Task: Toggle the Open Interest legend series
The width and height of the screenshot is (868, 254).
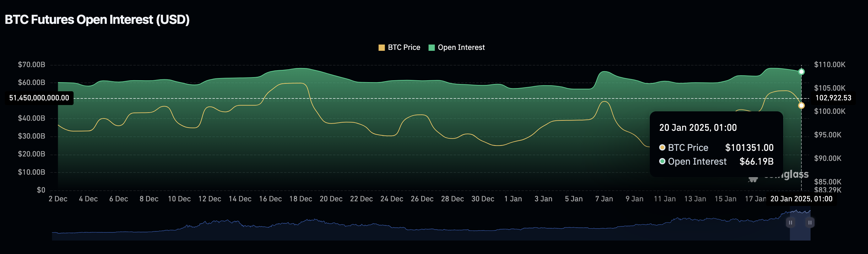Action: click(457, 47)
